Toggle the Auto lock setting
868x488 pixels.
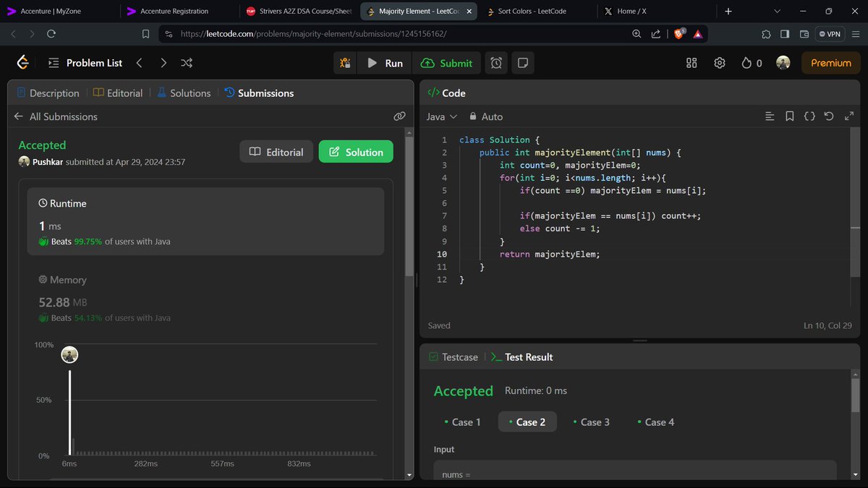(x=486, y=116)
